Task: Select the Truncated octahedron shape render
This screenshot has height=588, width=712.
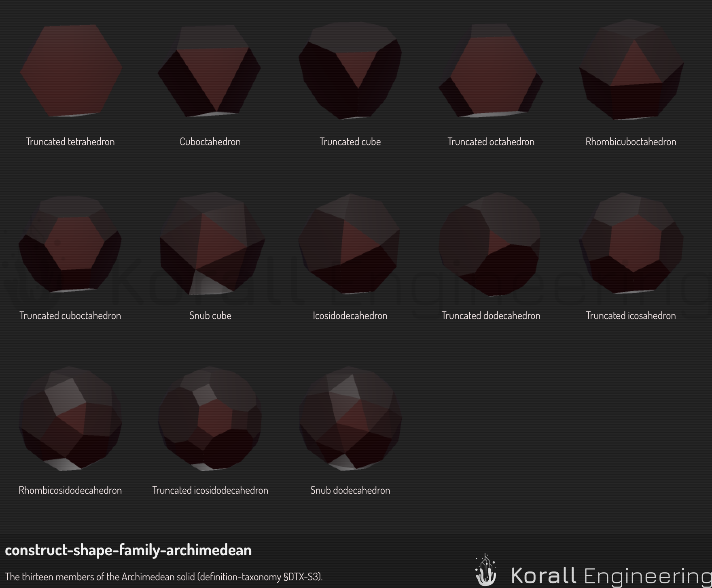Action: coord(491,71)
